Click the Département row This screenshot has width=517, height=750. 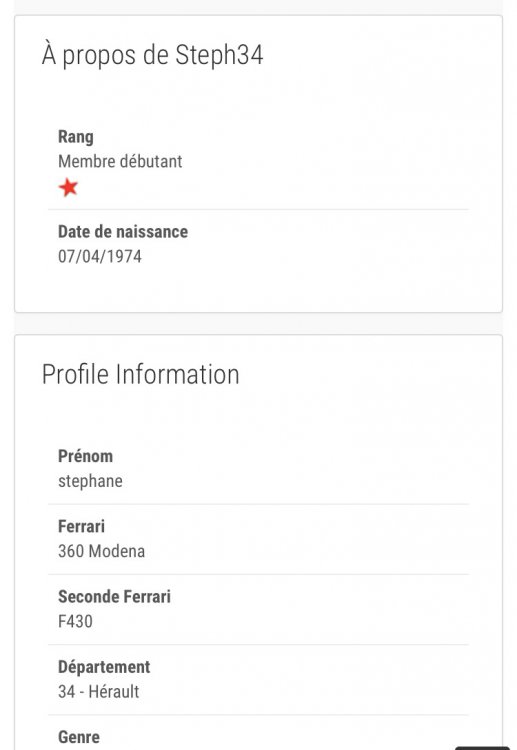[258, 680]
